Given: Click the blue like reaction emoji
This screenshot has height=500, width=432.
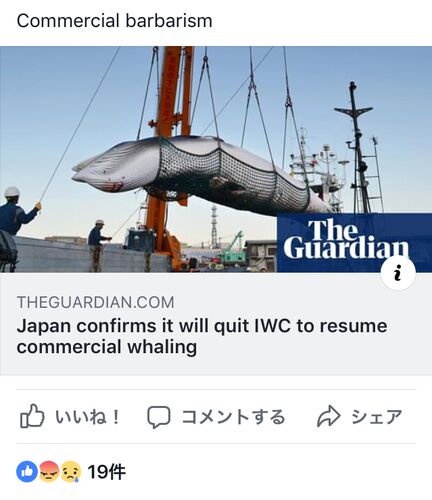Looking at the screenshot, I should 27,472.
